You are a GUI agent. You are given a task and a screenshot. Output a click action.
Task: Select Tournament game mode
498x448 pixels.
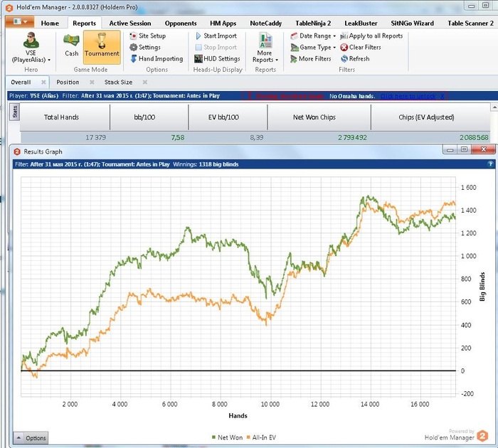[102, 47]
